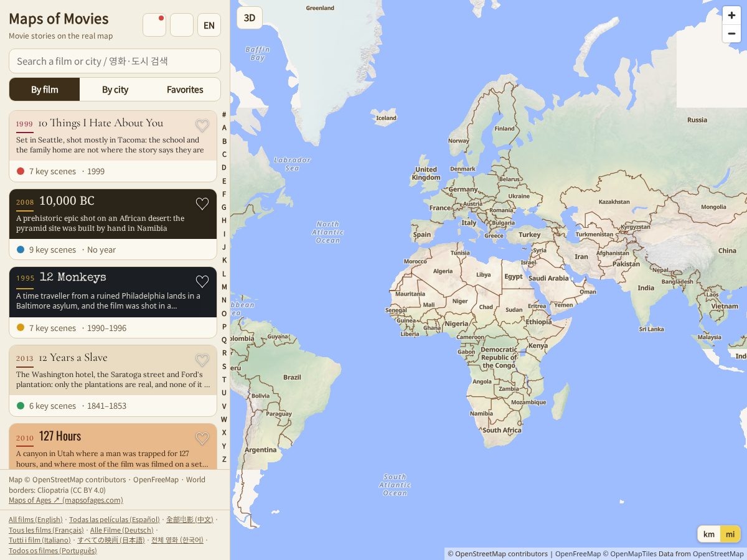The width and height of the screenshot is (747, 560).
Task: Jump to letter K in the index
Action: tap(224, 260)
